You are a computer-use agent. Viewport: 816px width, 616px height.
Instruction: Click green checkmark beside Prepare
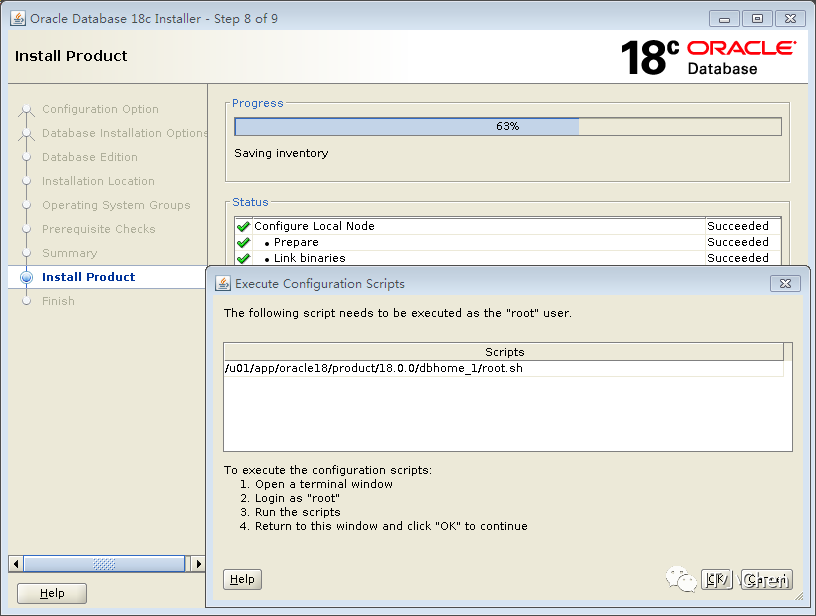click(x=243, y=242)
